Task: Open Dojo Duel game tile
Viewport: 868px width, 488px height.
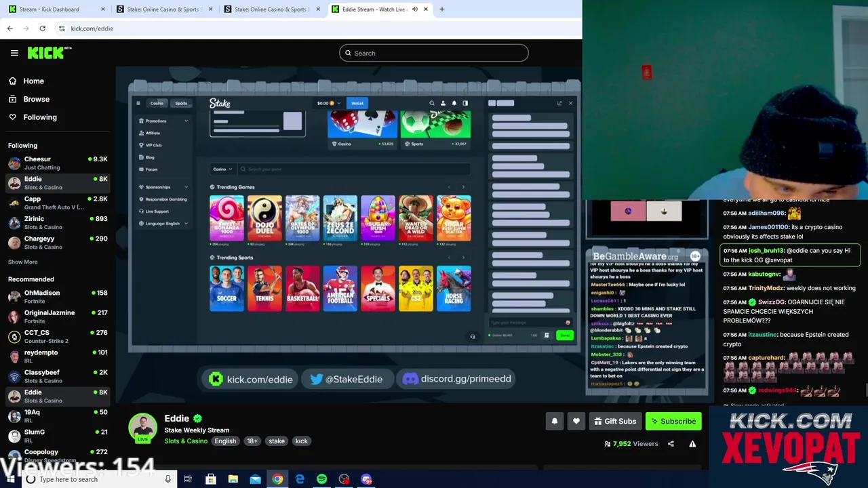Action: (264, 218)
